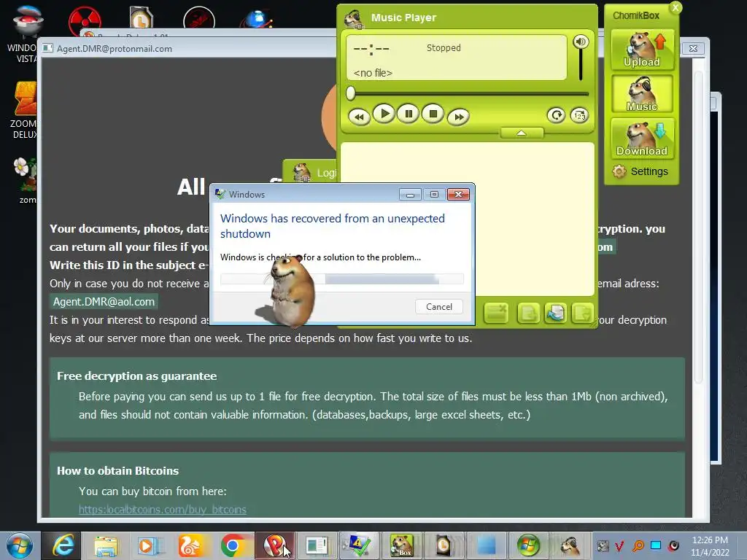Click the orange magnifier tray icon
Image resolution: width=747 pixels, height=560 pixels.
638,545
